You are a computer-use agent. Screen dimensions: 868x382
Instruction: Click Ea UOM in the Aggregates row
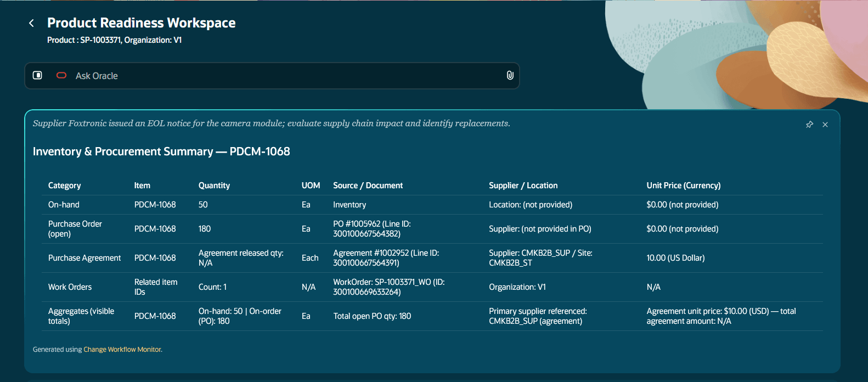click(x=306, y=316)
